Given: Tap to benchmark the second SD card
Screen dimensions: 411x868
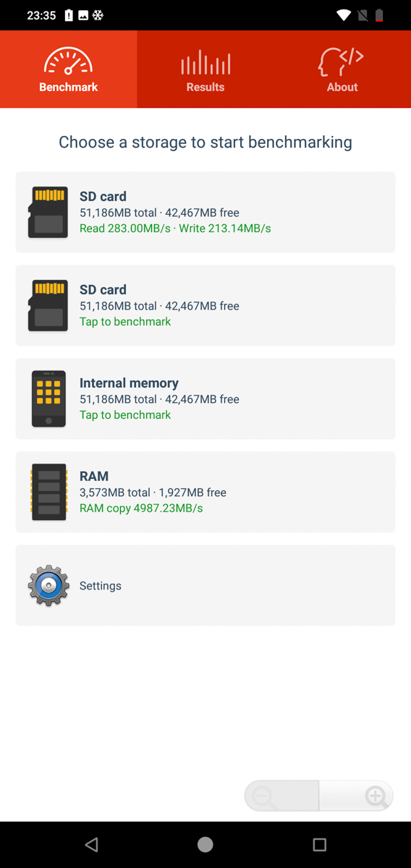Looking at the screenshot, I should tap(125, 322).
